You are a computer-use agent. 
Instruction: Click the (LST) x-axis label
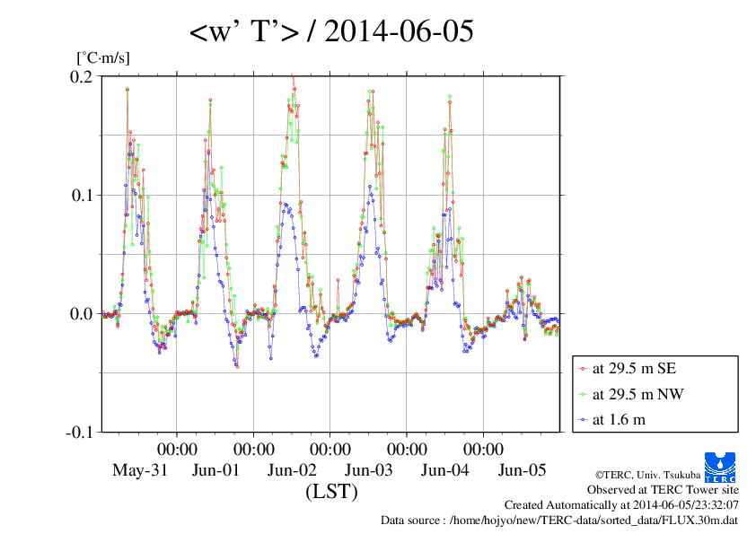coord(331,492)
